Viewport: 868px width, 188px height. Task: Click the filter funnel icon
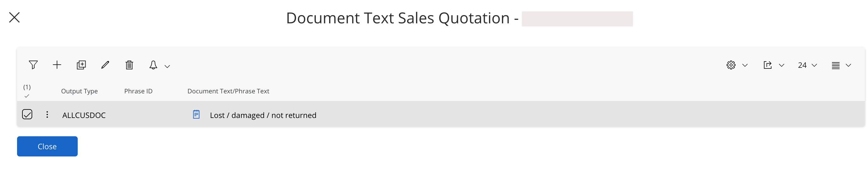33,65
